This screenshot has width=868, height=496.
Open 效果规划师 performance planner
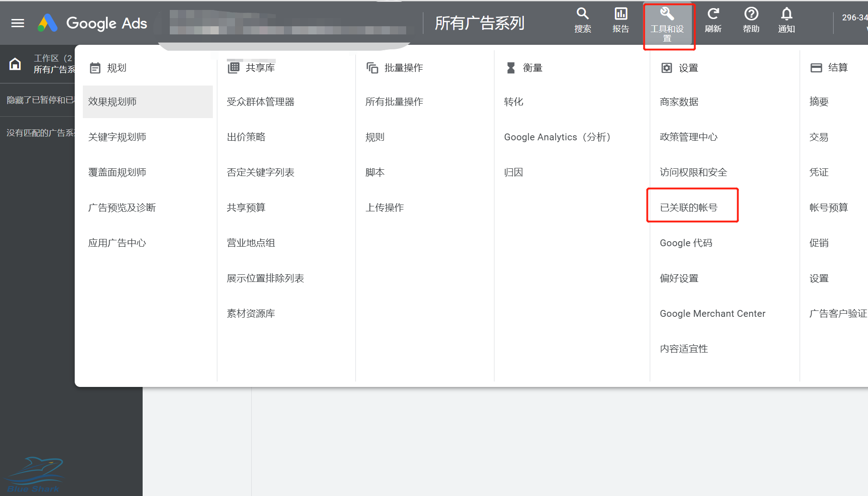(148, 102)
